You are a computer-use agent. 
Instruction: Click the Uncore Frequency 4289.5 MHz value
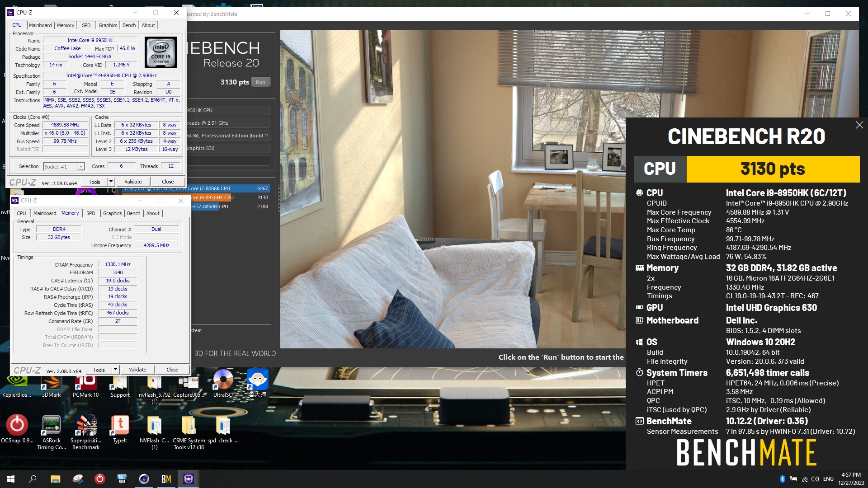click(156, 246)
